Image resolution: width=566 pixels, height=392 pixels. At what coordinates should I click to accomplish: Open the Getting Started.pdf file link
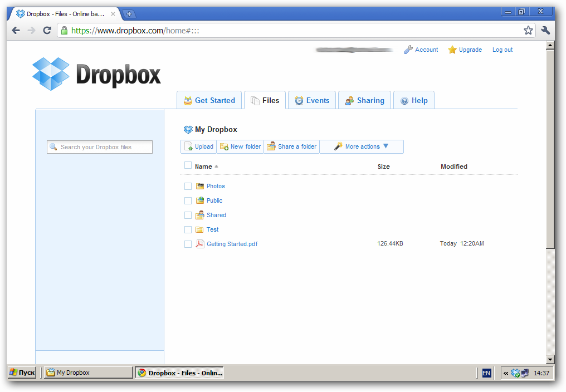232,244
